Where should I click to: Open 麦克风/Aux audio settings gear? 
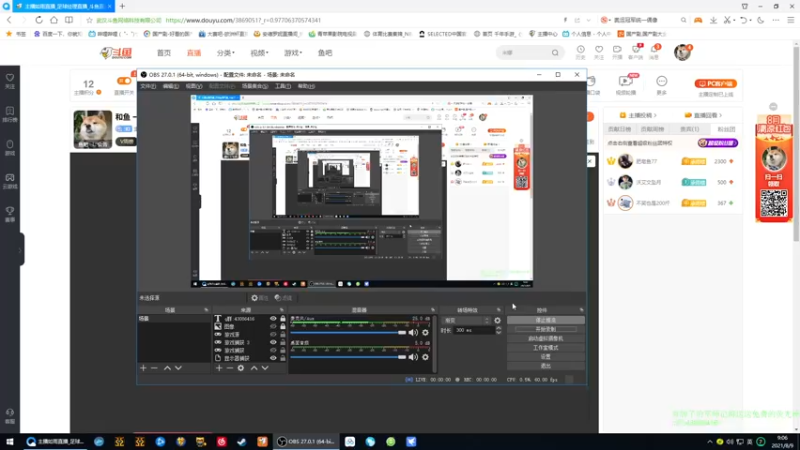[425, 333]
